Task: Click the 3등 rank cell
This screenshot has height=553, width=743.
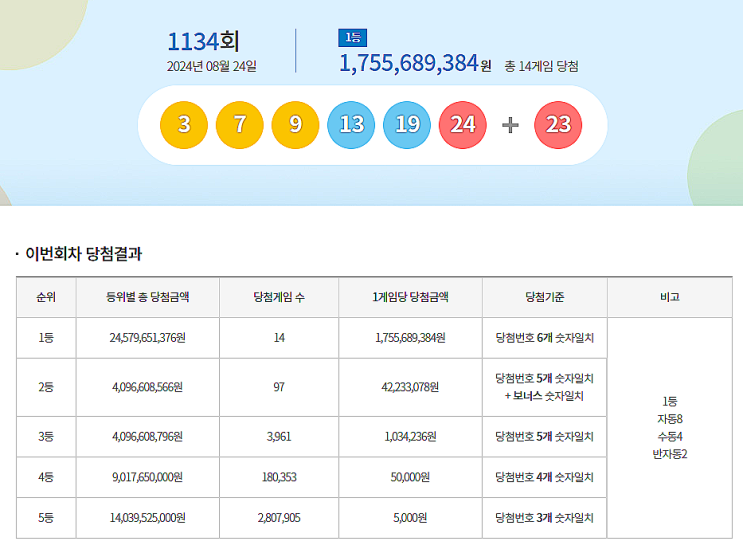Action: tap(46, 436)
